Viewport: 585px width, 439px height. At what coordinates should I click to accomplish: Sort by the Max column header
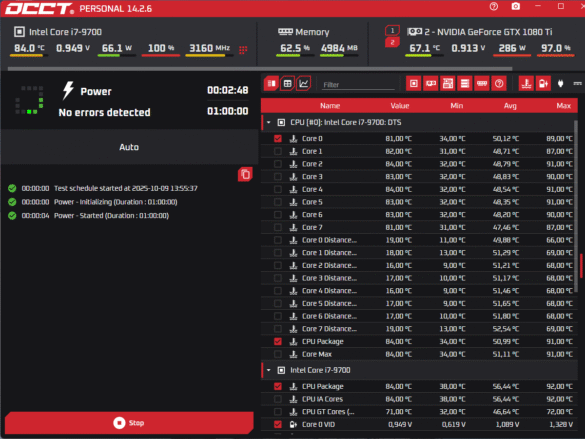[x=563, y=106]
